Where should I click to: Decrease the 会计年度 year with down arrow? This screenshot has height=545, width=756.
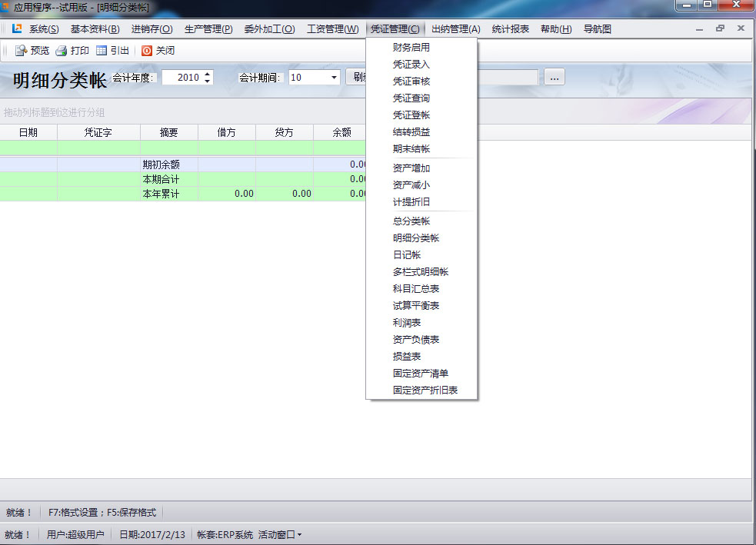coord(208,81)
